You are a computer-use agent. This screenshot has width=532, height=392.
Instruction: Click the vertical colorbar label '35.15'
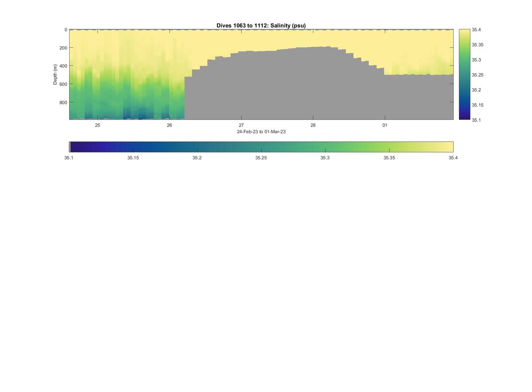click(477, 105)
